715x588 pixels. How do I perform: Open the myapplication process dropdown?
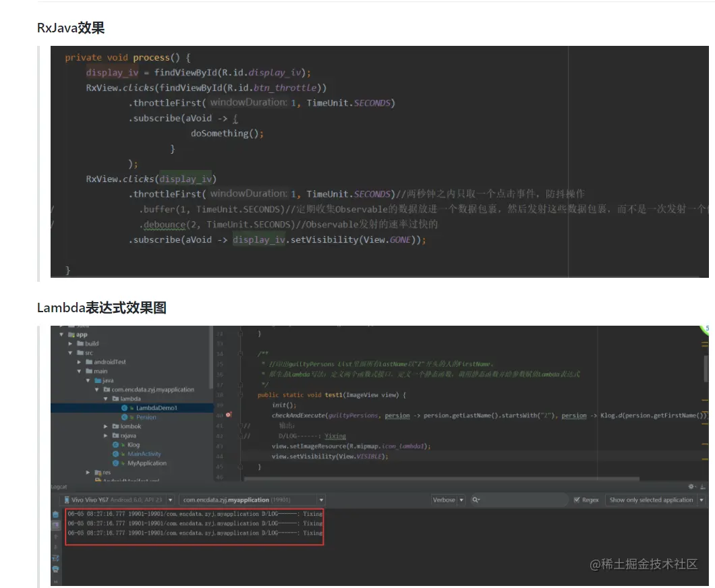[321, 500]
